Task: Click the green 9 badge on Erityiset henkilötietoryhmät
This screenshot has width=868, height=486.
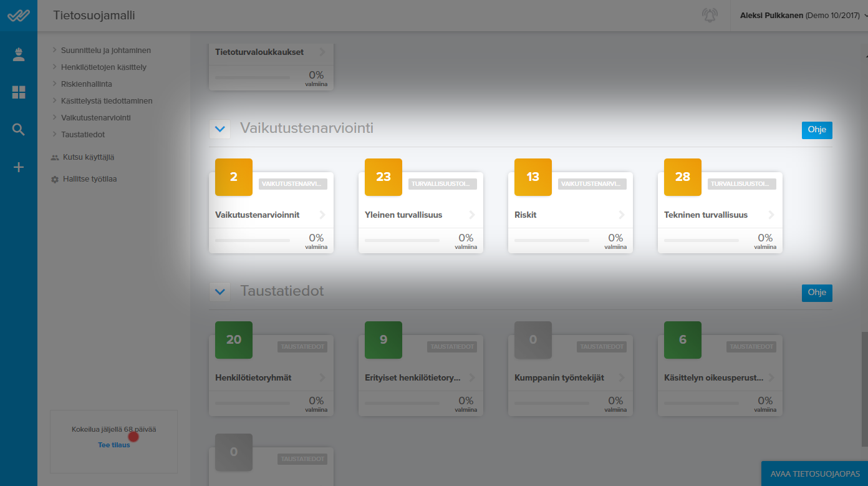Action: click(383, 340)
